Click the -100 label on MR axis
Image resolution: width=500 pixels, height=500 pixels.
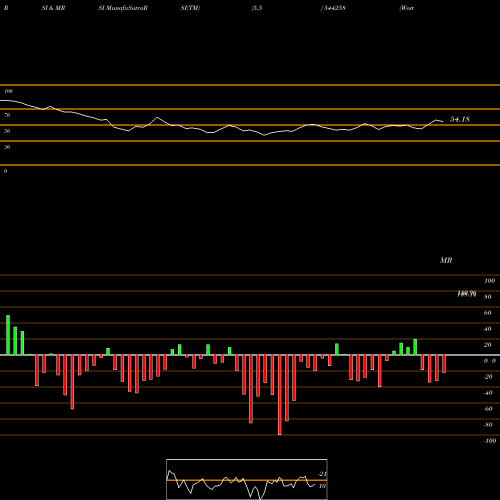pos(490,441)
